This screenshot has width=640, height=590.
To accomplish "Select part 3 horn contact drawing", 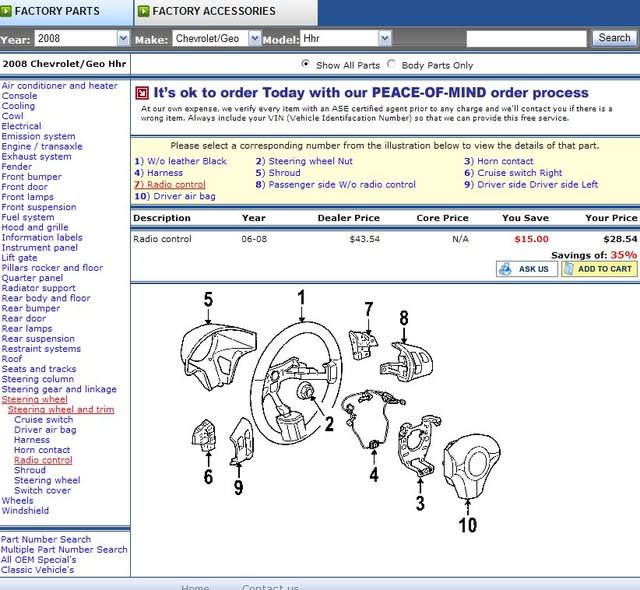I will click(x=420, y=446).
